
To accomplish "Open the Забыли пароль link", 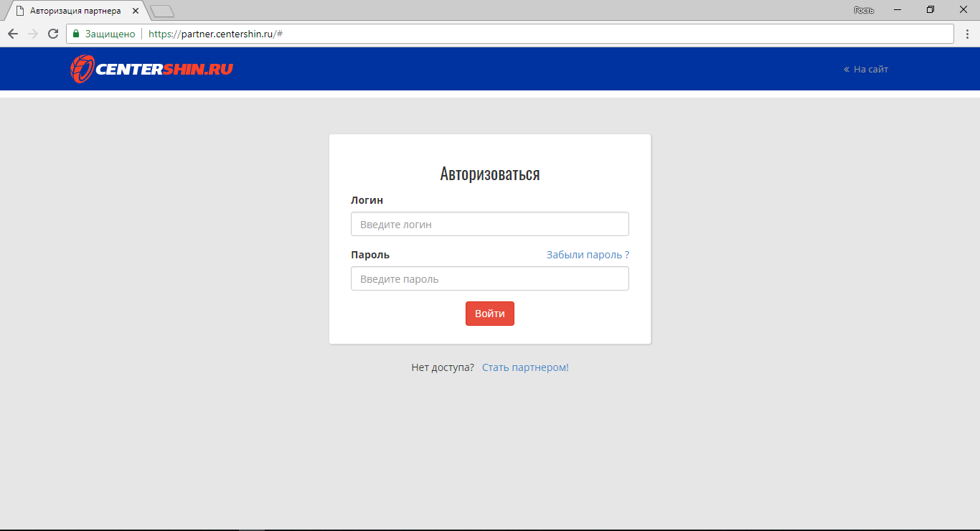I will pos(588,255).
